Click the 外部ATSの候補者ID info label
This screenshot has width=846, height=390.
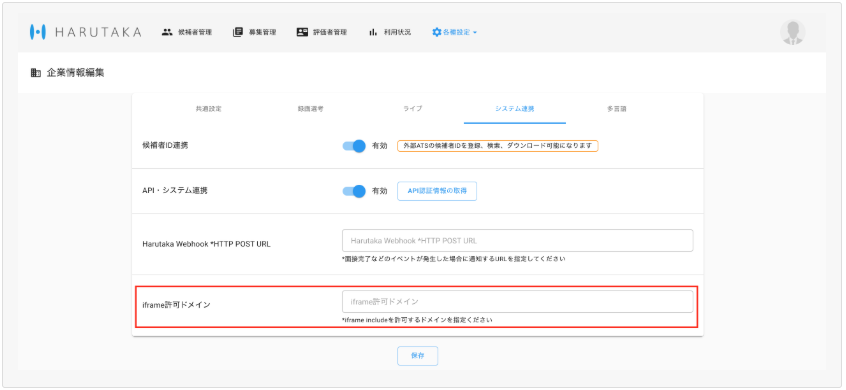pos(497,146)
